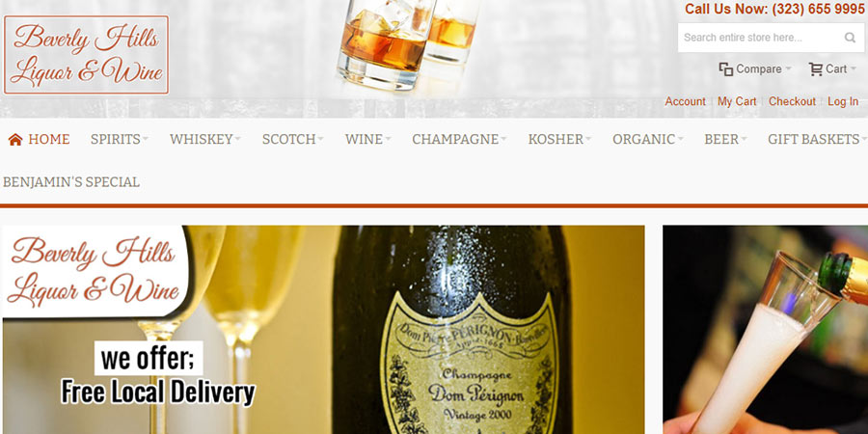Open the Champagne dropdown menu
This screenshot has height=434, width=868.
459,139
